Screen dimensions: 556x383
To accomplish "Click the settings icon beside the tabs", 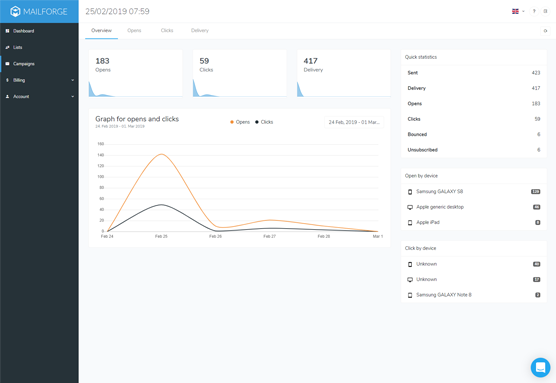I will coord(545,31).
